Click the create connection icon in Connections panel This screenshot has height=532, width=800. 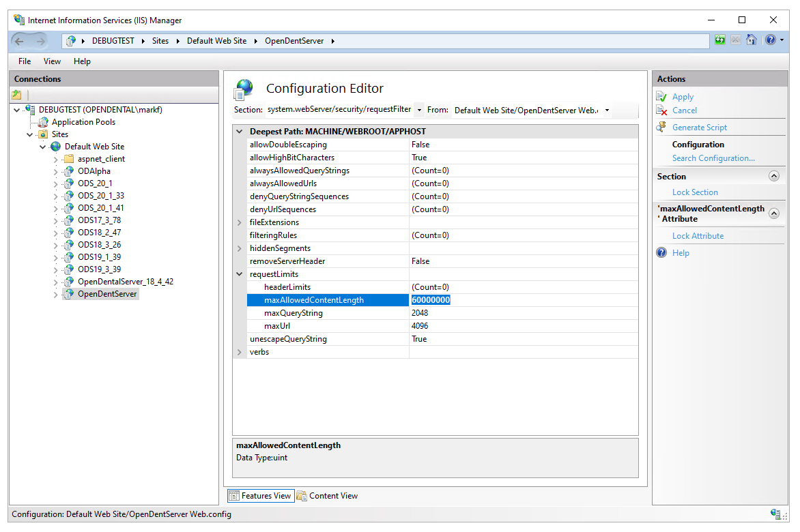click(x=17, y=95)
